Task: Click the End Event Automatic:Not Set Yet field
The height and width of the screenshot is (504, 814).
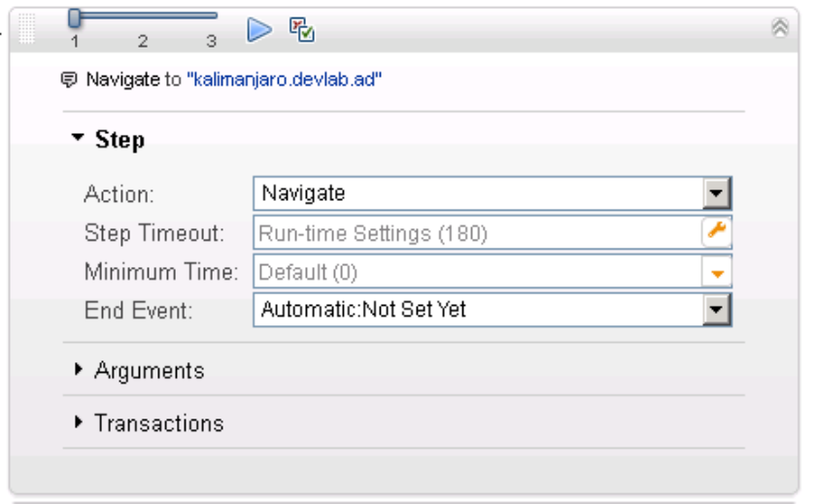Action: coord(476,311)
